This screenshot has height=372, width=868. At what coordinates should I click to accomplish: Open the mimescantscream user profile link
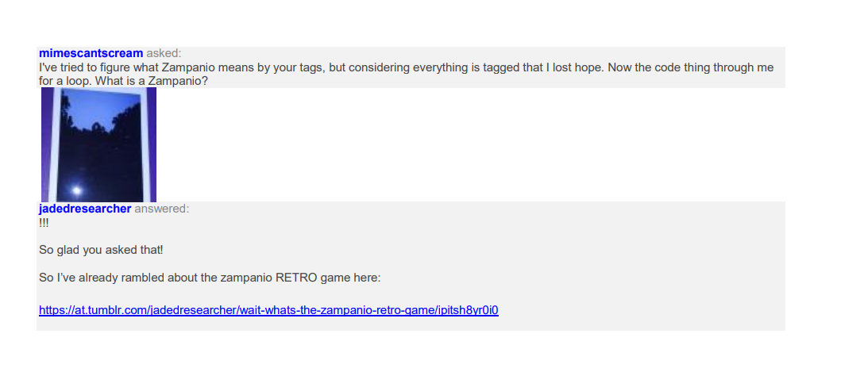tap(91, 53)
